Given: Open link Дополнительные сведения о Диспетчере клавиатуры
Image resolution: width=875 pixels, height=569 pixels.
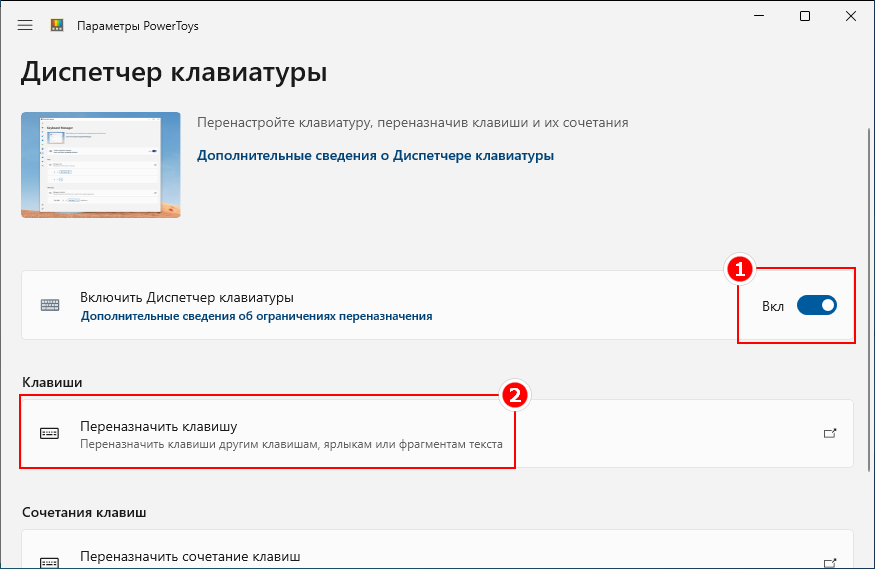Looking at the screenshot, I should tap(375, 155).
